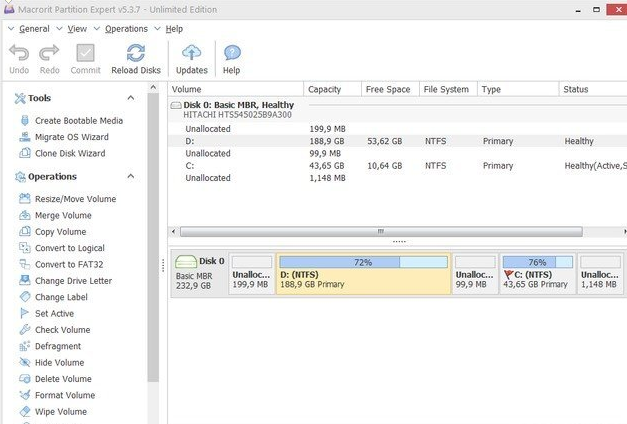Click the Undo toolbar icon
This screenshot has height=424, width=627.
(19, 53)
